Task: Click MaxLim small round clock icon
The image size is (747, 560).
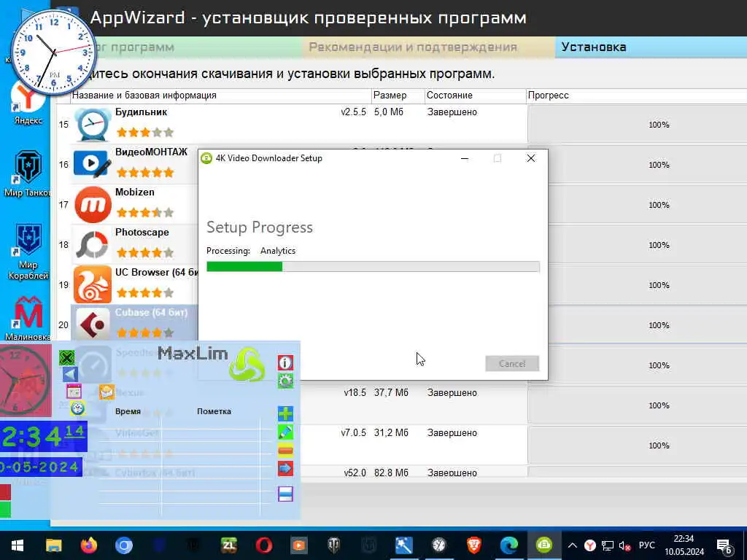Action: 77,408
